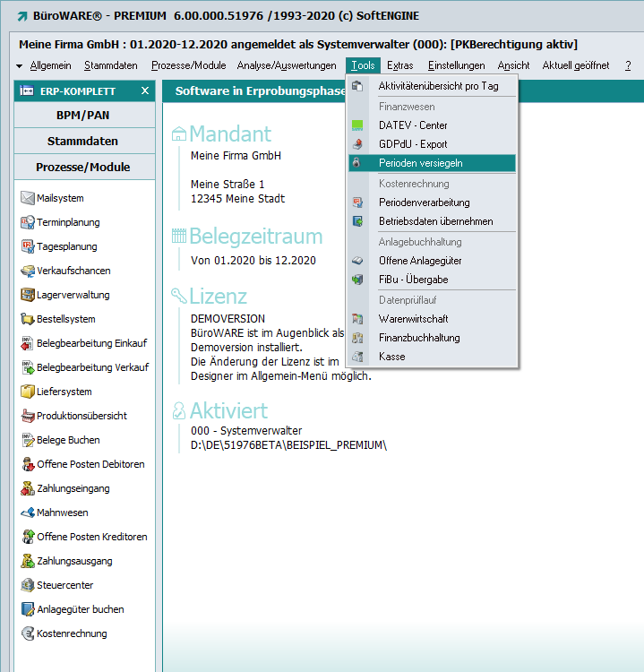Click the Lagerverwaltung icon
Screen dimensions: 644x672
pyautogui.click(x=28, y=295)
